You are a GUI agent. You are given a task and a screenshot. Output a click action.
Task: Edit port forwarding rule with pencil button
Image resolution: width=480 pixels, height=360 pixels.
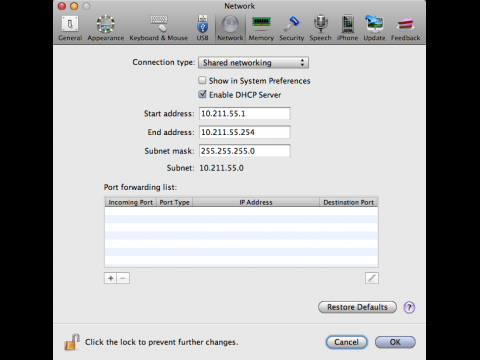point(372,278)
